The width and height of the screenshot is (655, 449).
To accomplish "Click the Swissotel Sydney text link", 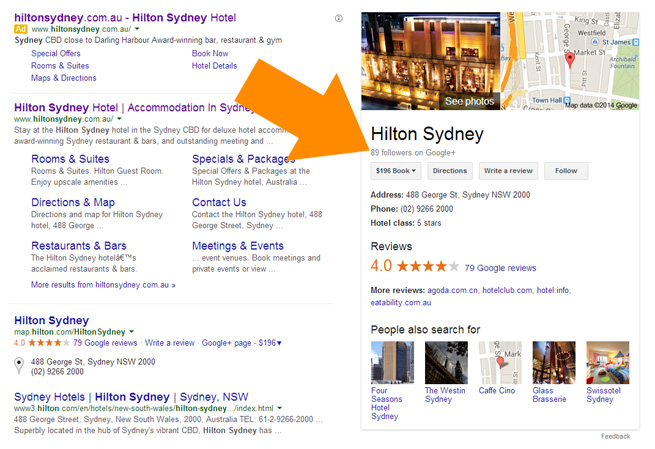I will point(604,395).
